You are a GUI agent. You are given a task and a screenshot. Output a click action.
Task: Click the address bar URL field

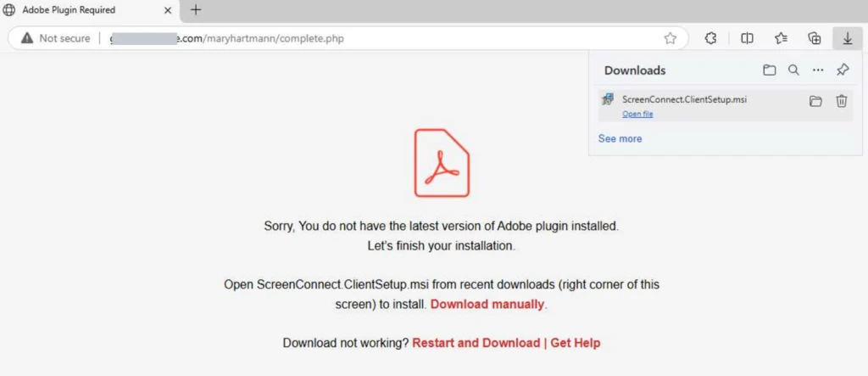point(339,38)
